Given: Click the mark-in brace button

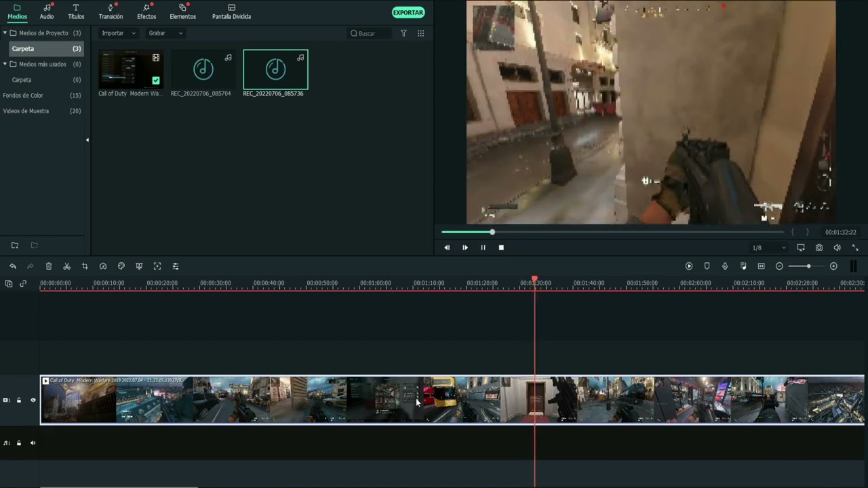Looking at the screenshot, I should pyautogui.click(x=793, y=232).
